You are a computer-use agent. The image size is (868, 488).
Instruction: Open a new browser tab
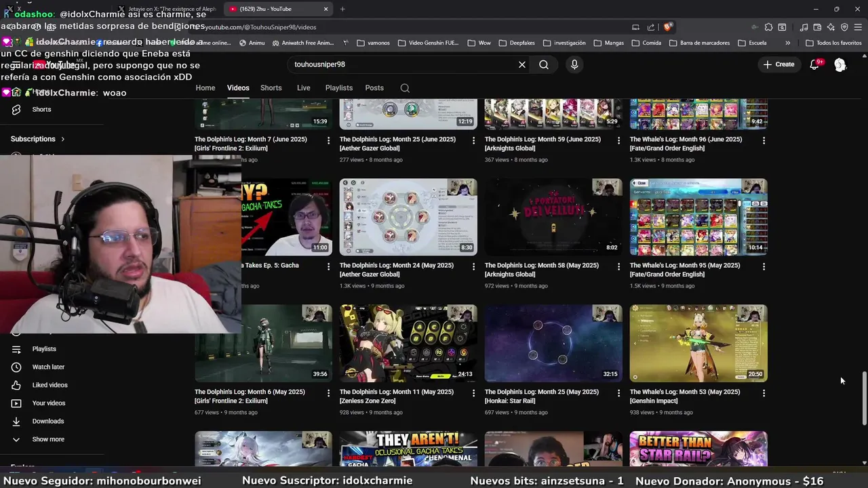342,9
